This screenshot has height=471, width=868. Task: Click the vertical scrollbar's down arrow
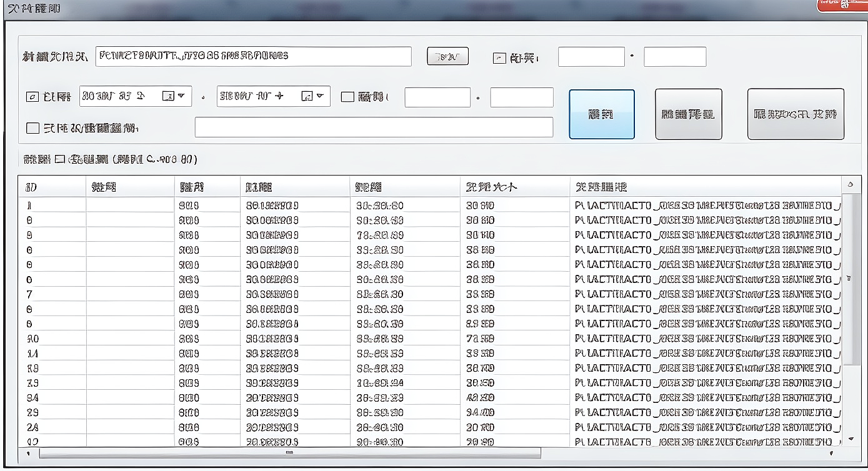click(x=850, y=439)
